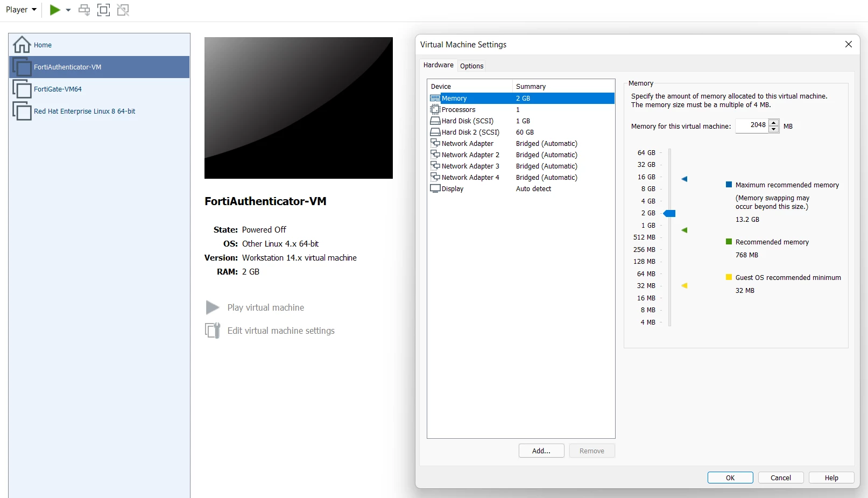
Task: Click the Hard Disk (SCSI) drive icon
Action: pos(435,121)
